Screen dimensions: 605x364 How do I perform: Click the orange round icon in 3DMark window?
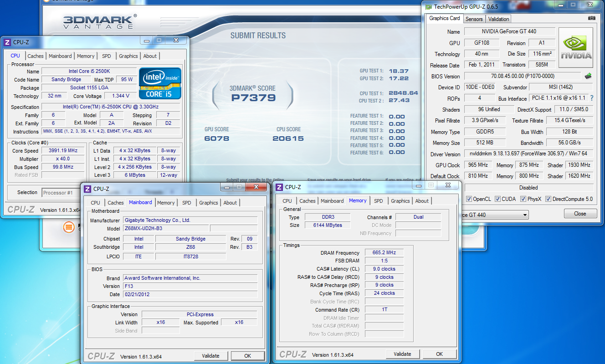pyautogui.click(x=68, y=226)
